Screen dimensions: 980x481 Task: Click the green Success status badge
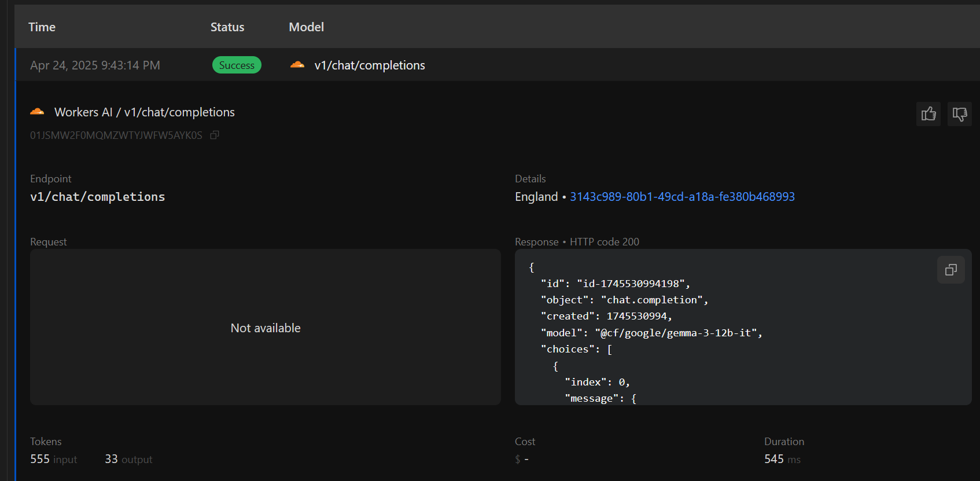point(237,65)
